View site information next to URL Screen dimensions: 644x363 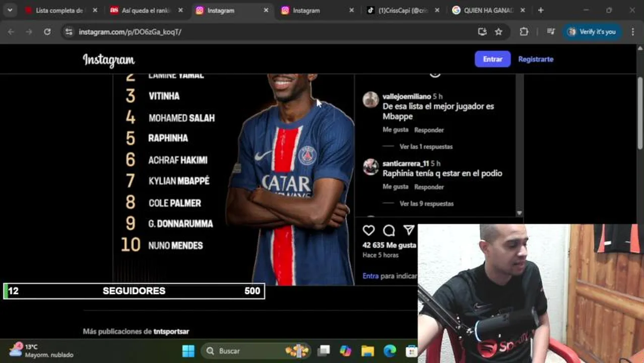tap(69, 32)
